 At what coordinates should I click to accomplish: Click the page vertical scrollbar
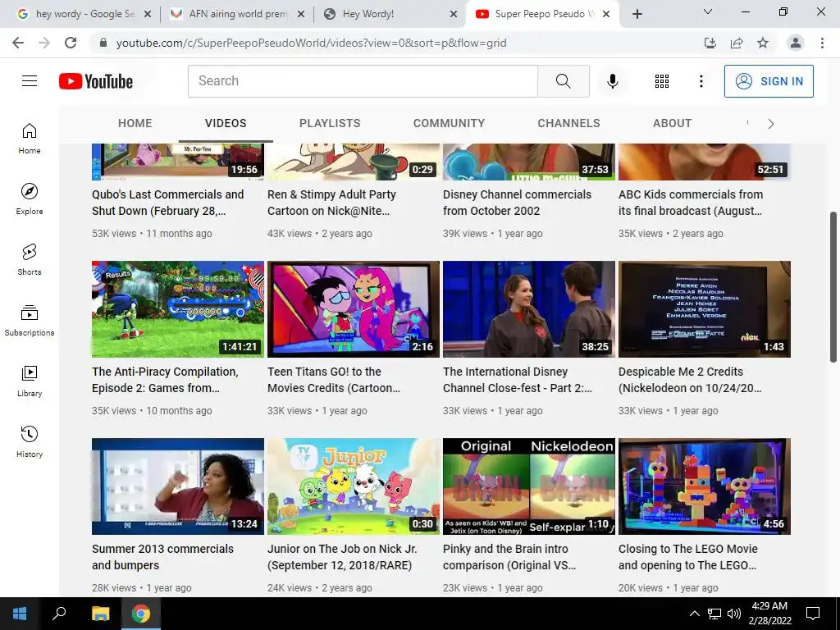tap(833, 287)
